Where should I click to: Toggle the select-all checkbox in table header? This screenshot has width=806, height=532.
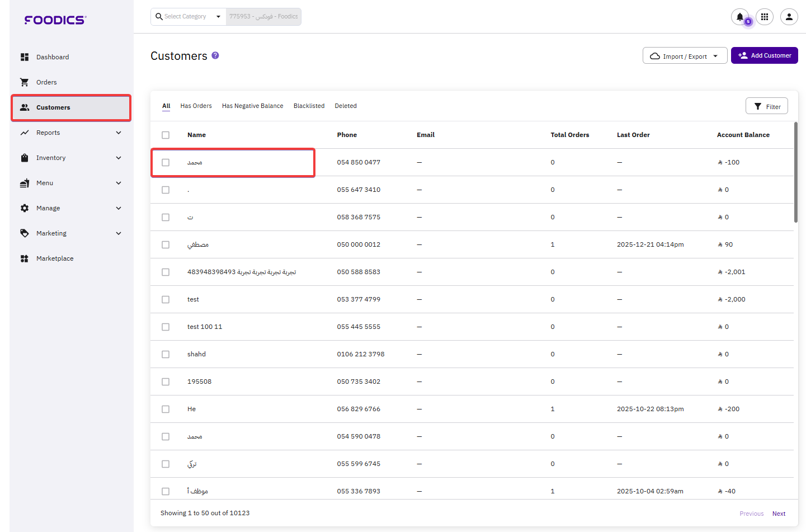pyautogui.click(x=166, y=135)
